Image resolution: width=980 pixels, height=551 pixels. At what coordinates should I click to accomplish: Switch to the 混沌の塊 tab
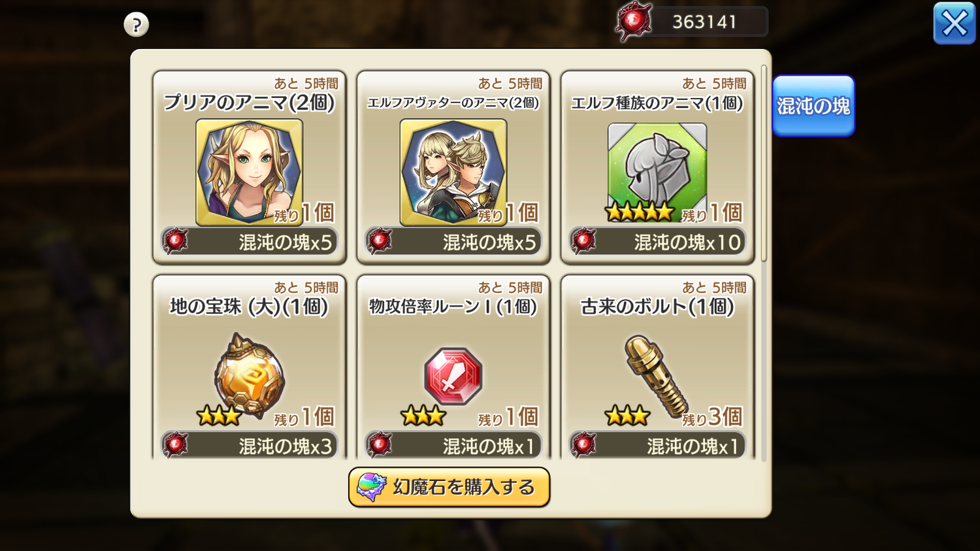tap(813, 106)
